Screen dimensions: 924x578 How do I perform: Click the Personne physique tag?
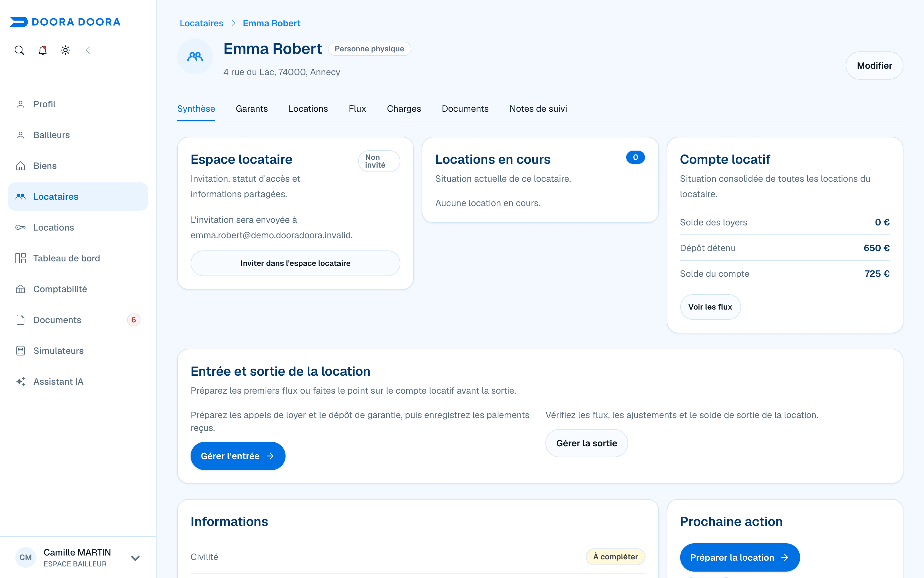369,49
